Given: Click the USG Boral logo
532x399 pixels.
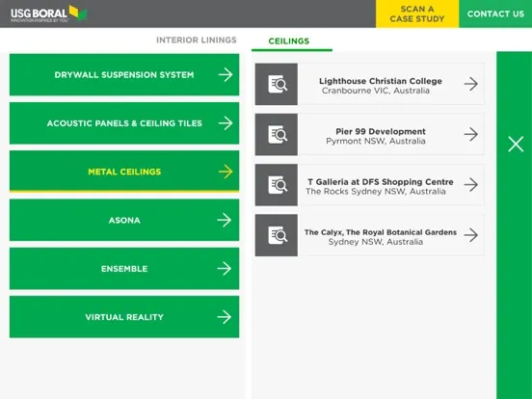Looking at the screenshot, I should click(x=49, y=13).
